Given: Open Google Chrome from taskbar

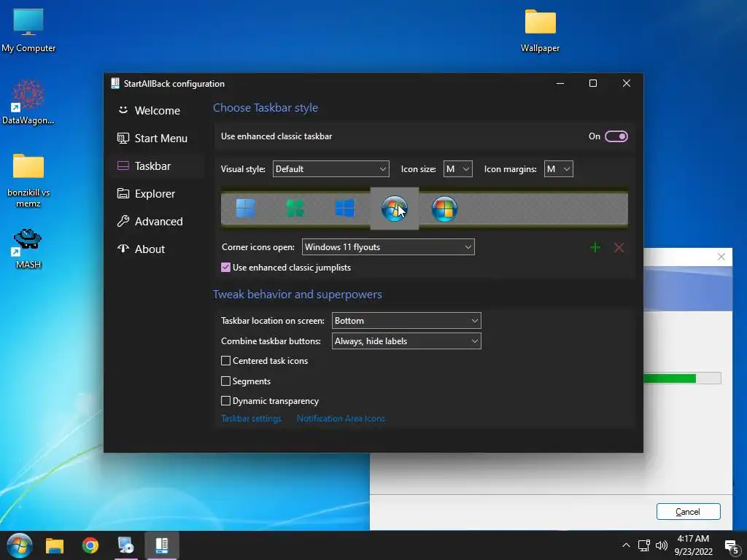Looking at the screenshot, I should tap(90, 545).
